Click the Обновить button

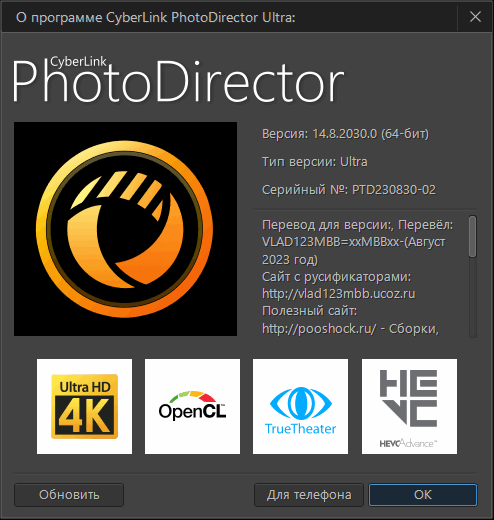click(x=69, y=495)
